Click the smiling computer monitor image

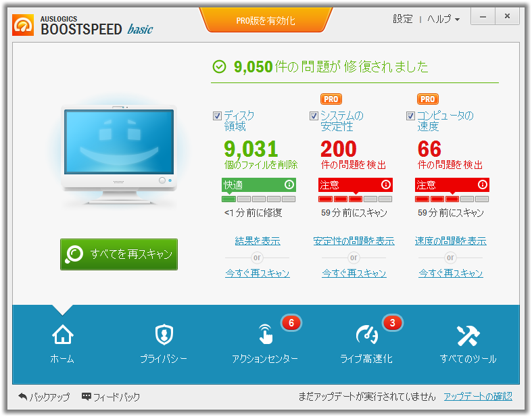click(119, 154)
